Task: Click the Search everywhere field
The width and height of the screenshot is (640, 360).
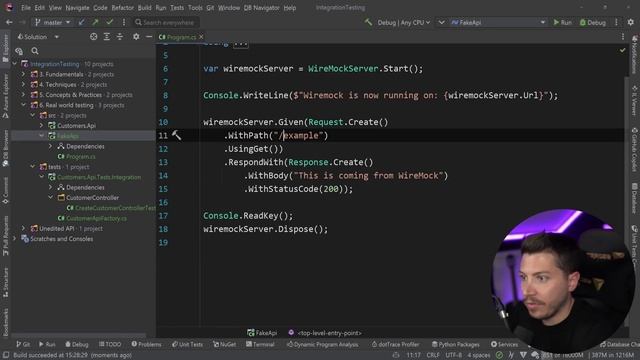Action: (165, 22)
